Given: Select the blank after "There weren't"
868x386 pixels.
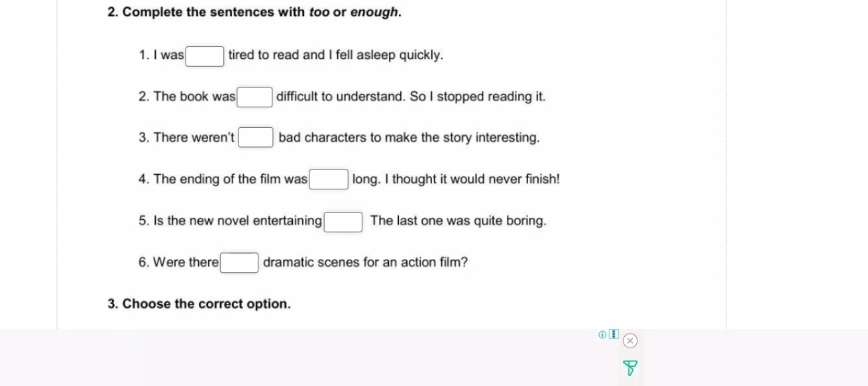Looking at the screenshot, I should pyautogui.click(x=256, y=138).
